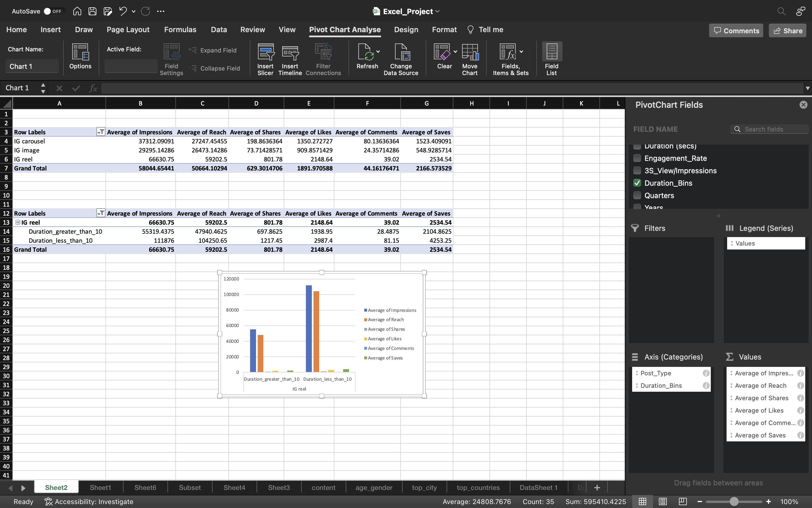The width and height of the screenshot is (812, 508).
Task: Add a new sheet with plus button
Action: tap(597, 487)
